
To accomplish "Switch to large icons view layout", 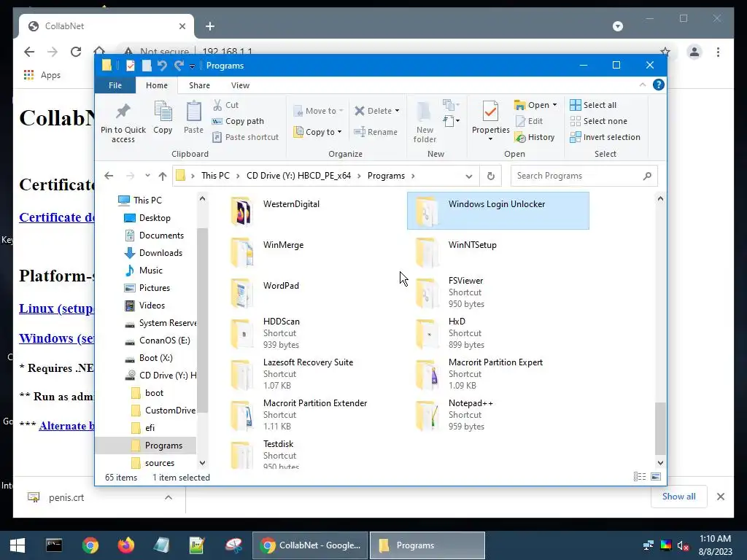I will tap(656, 477).
